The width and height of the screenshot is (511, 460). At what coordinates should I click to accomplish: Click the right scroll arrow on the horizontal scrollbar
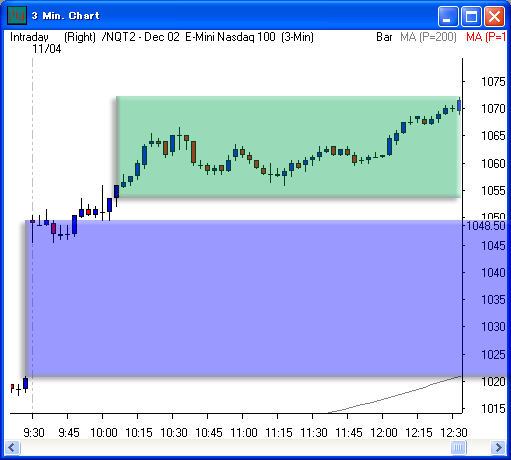(x=498, y=447)
